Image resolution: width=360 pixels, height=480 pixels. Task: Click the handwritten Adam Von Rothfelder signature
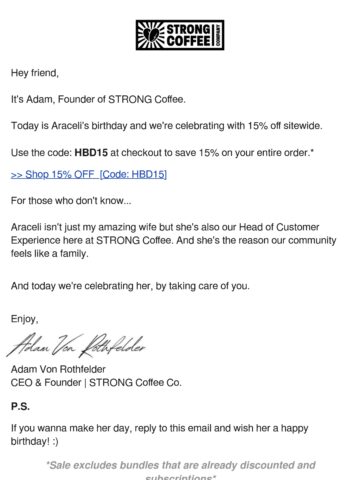pos(77,345)
